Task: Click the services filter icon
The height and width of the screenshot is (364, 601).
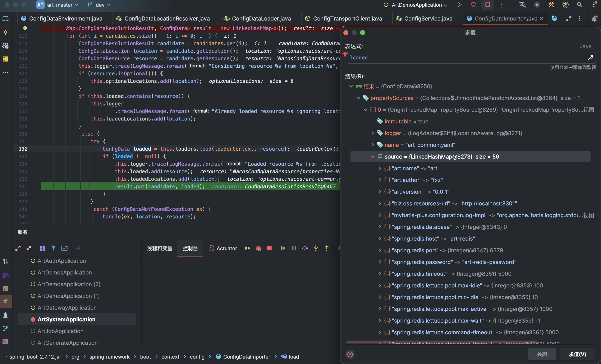Action: (53, 248)
